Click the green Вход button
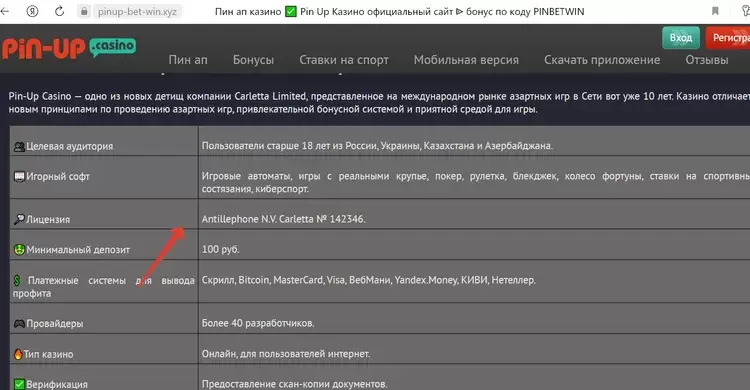750x390 pixels. (x=681, y=38)
